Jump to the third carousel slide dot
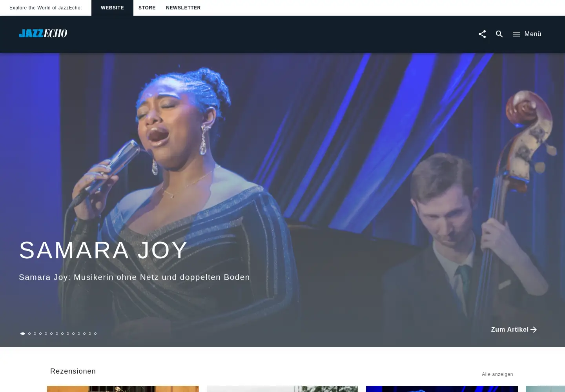The width and height of the screenshot is (565, 392). (35, 334)
